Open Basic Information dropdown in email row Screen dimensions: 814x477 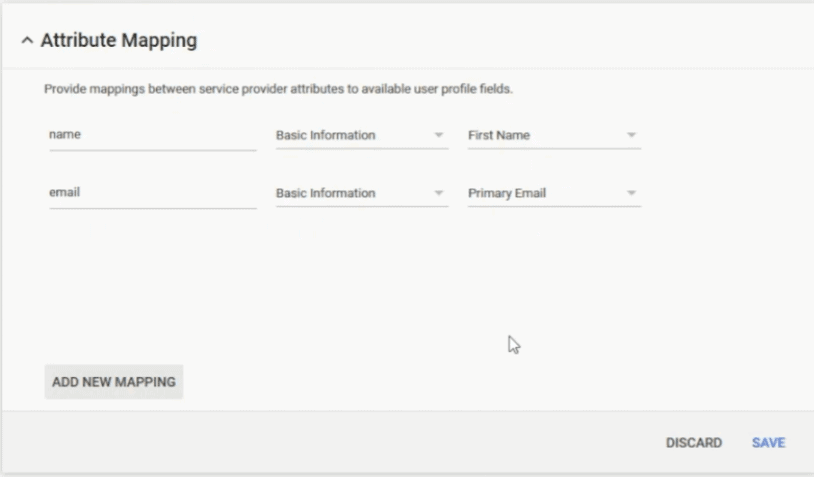click(x=362, y=194)
